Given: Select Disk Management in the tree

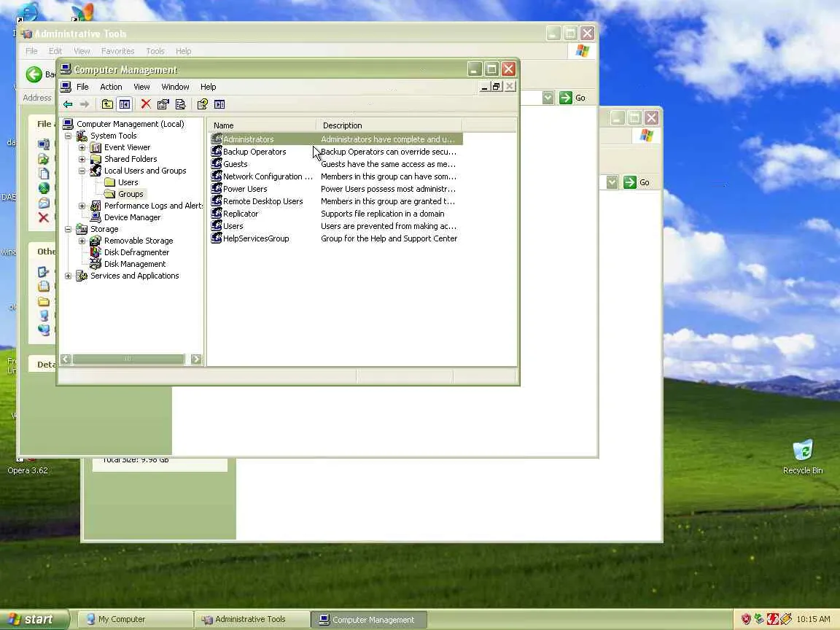Looking at the screenshot, I should pyautogui.click(x=135, y=264).
